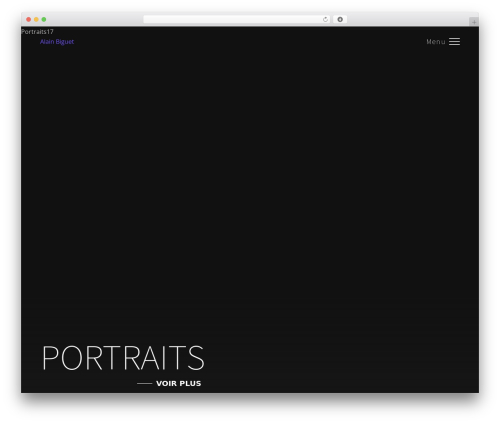Click the PORTRAITS heading
This screenshot has width=500, height=423.
[123, 358]
